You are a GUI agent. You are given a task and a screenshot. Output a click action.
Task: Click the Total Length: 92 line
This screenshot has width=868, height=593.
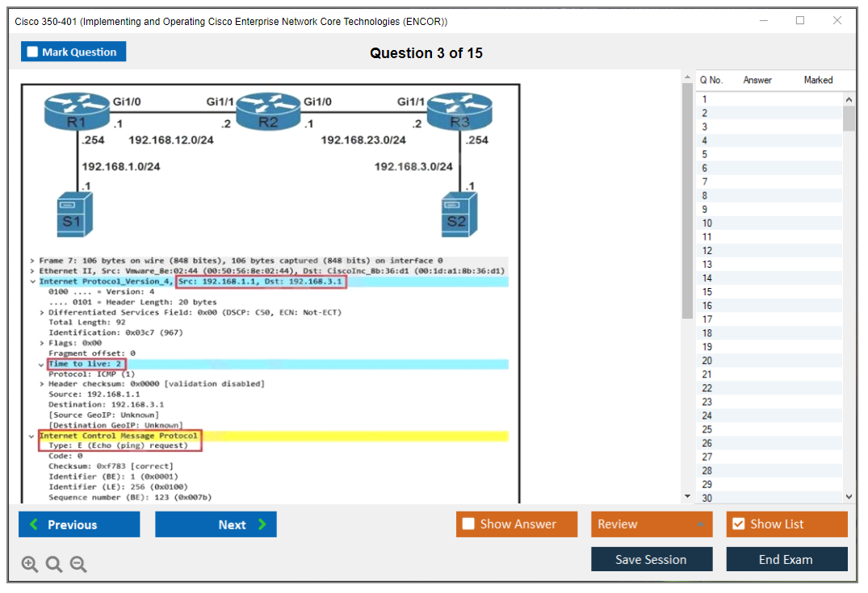[x=87, y=323]
